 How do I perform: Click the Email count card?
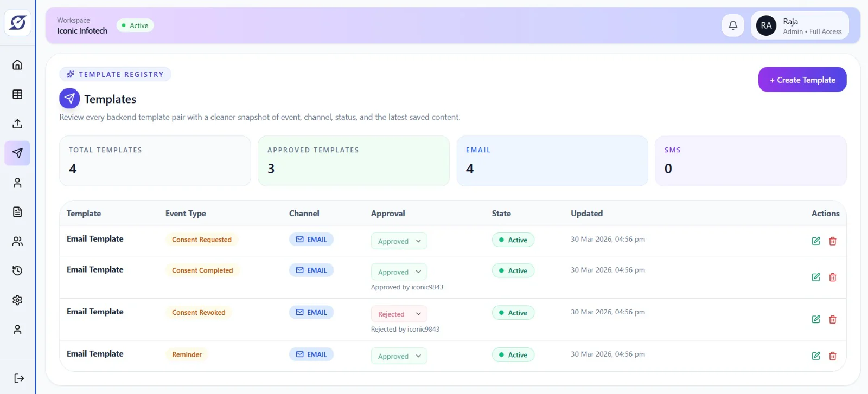552,161
